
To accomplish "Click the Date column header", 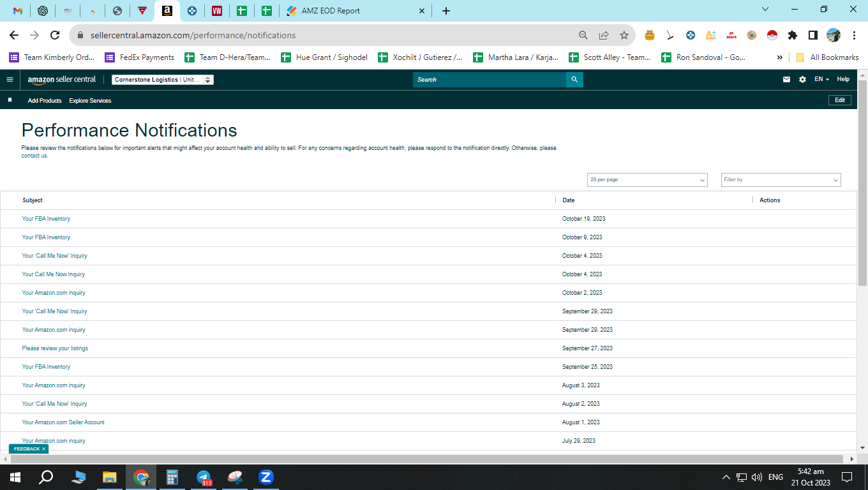I will (x=569, y=200).
